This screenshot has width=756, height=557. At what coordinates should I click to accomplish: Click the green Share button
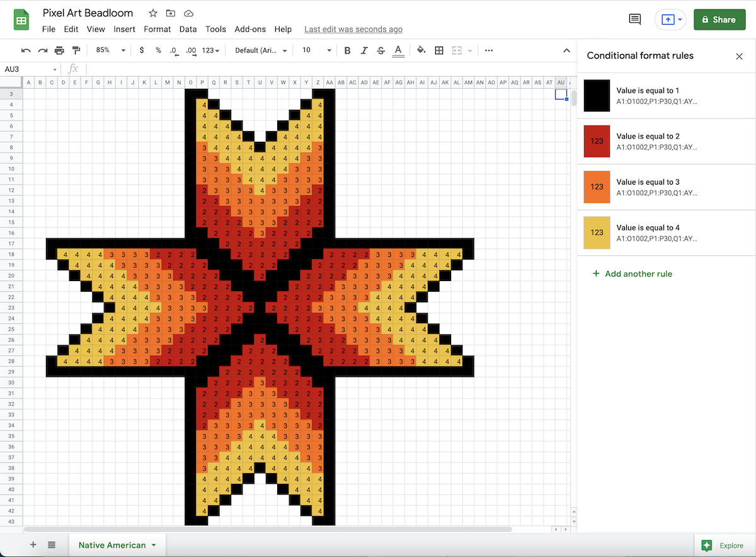pyautogui.click(x=719, y=20)
